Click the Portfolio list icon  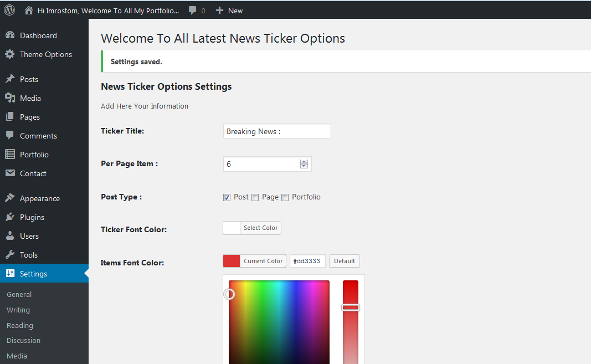click(x=10, y=154)
